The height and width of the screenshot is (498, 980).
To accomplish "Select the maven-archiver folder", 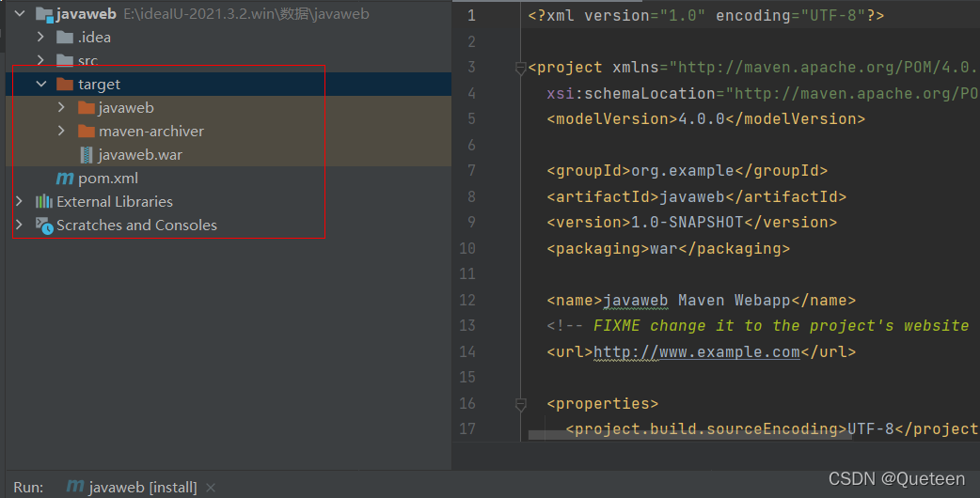I will [151, 131].
